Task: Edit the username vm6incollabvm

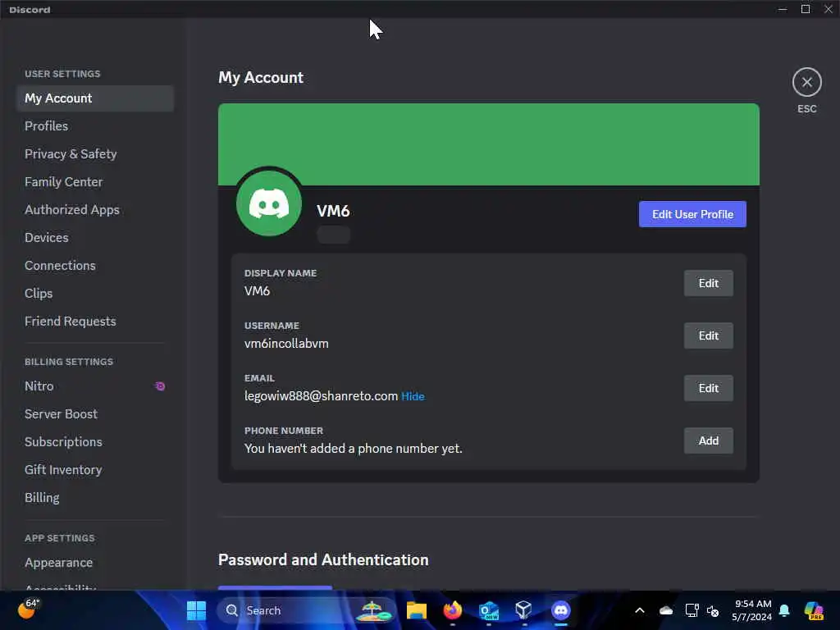Action: [708, 336]
